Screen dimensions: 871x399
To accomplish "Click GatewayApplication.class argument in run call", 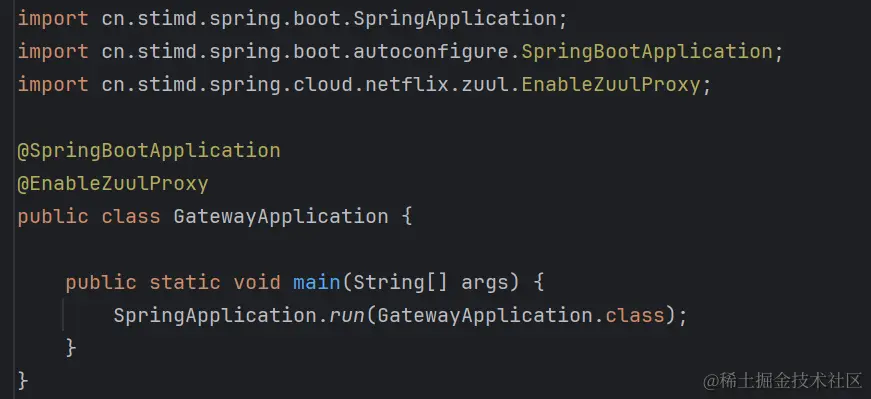I will click(521, 316).
